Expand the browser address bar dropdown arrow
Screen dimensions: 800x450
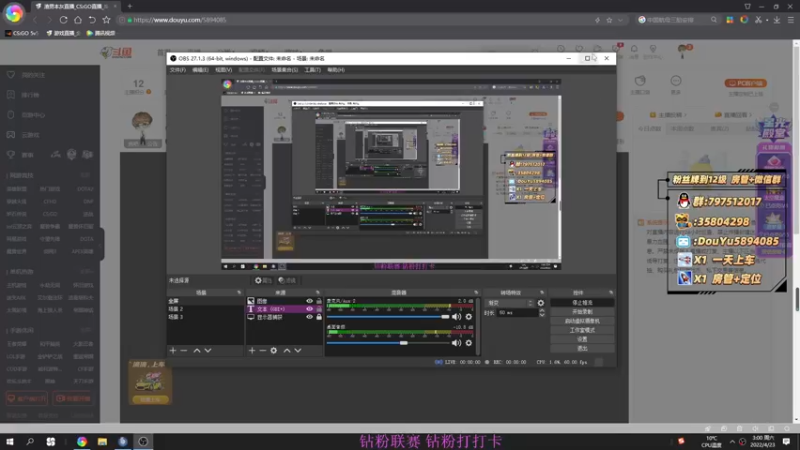point(620,20)
